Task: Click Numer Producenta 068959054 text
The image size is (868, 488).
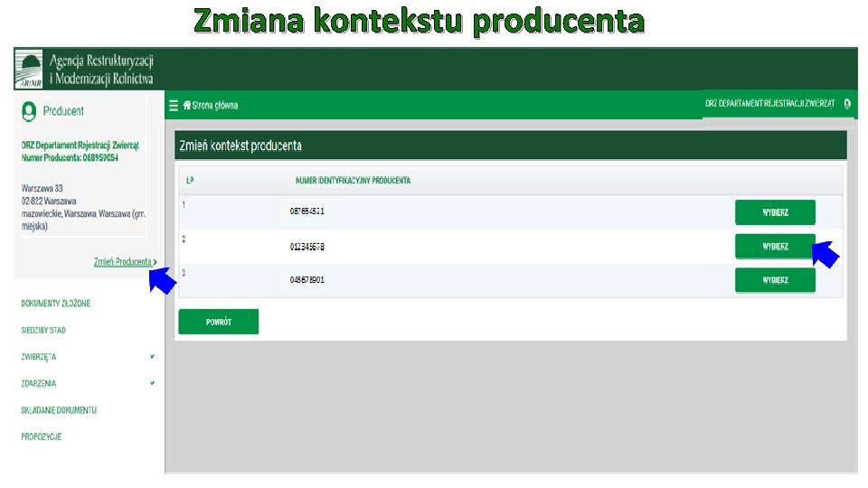Action: tap(70, 157)
